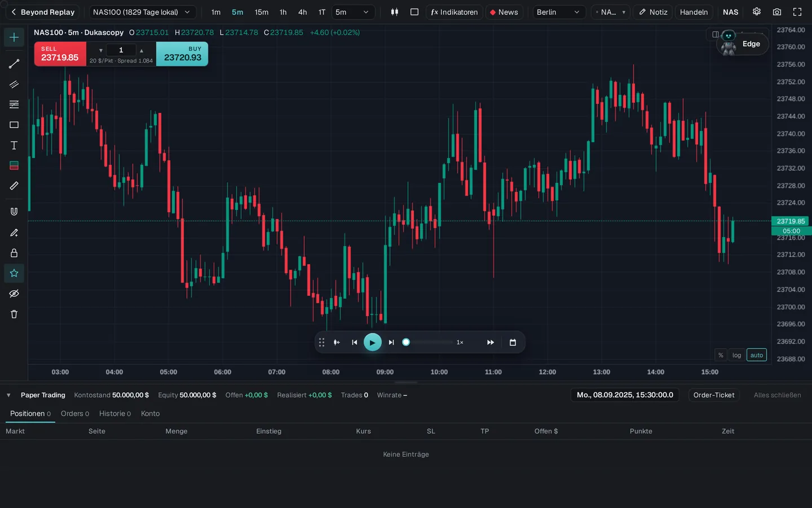Collapse the Paper Trading panel
Screen dimensions: 812x508
8,395
